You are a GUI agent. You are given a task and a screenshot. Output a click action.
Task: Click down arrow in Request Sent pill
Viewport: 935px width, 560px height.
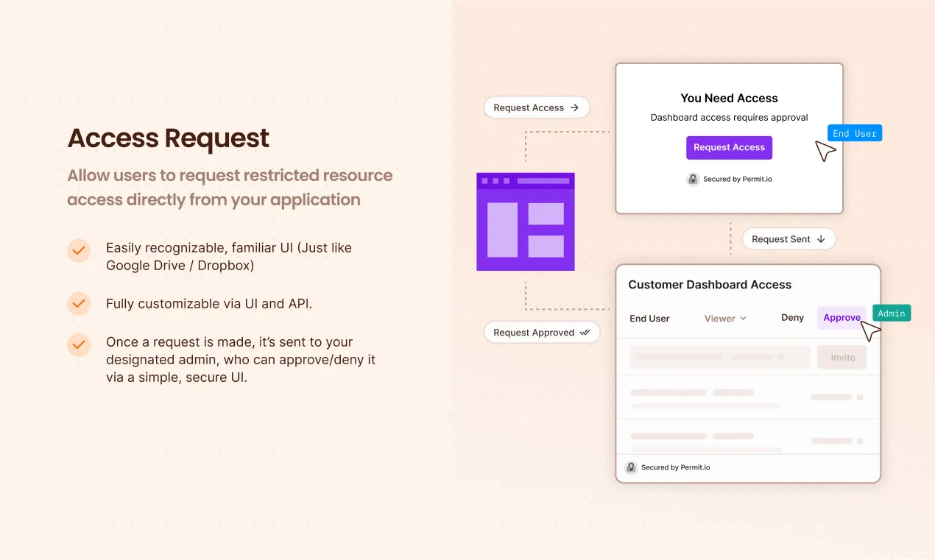click(x=821, y=239)
